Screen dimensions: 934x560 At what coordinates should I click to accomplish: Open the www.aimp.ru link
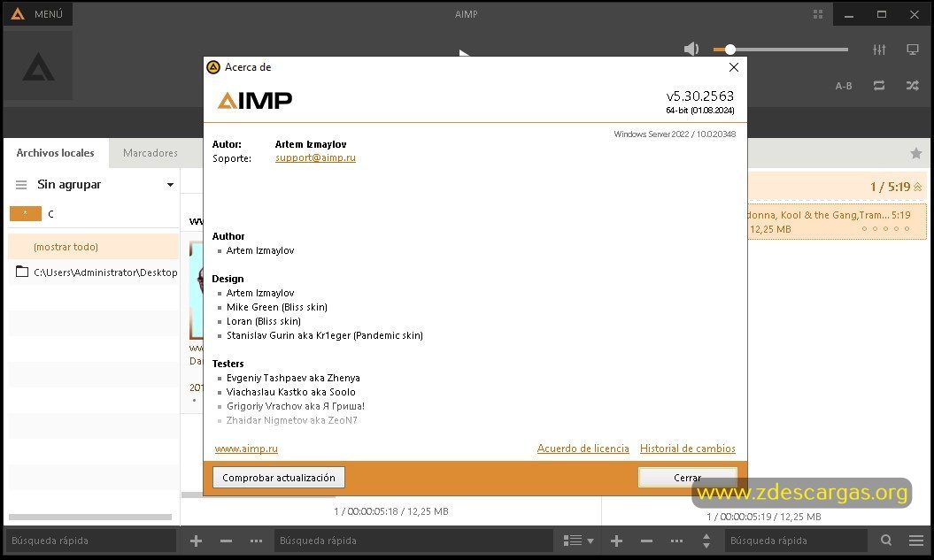[246, 449]
